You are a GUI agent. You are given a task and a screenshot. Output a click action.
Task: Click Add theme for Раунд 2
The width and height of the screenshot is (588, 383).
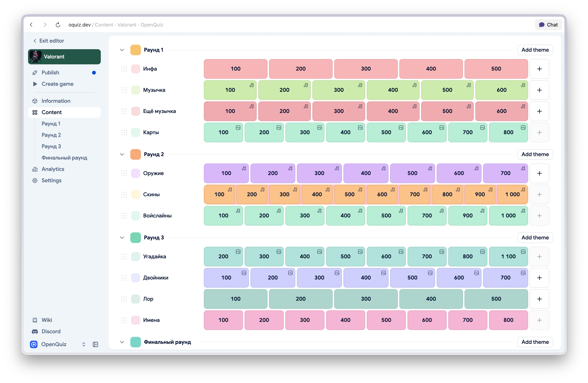pos(535,154)
